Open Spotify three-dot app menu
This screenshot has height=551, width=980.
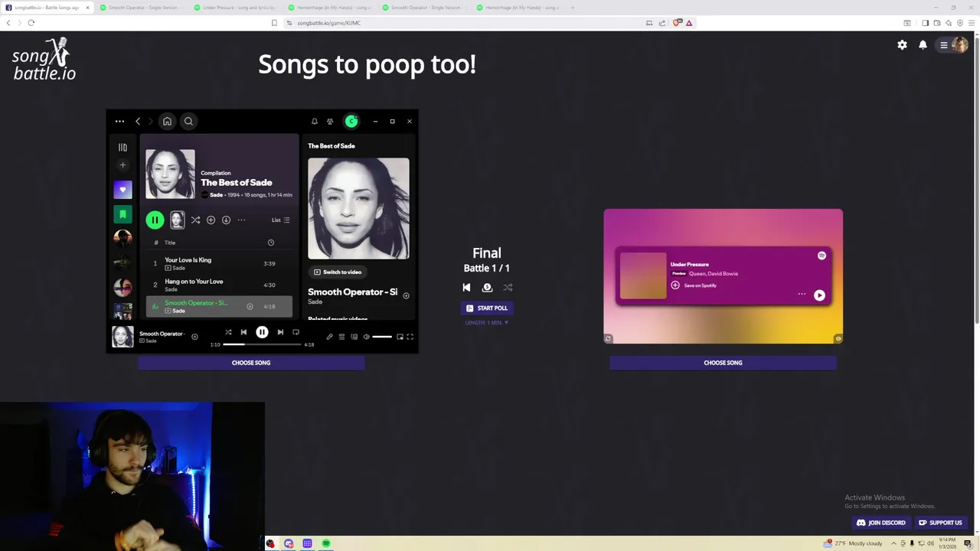click(x=119, y=121)
